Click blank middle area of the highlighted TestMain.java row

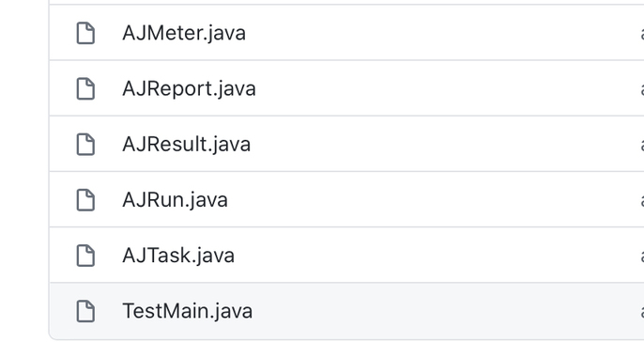coord(443,311)
